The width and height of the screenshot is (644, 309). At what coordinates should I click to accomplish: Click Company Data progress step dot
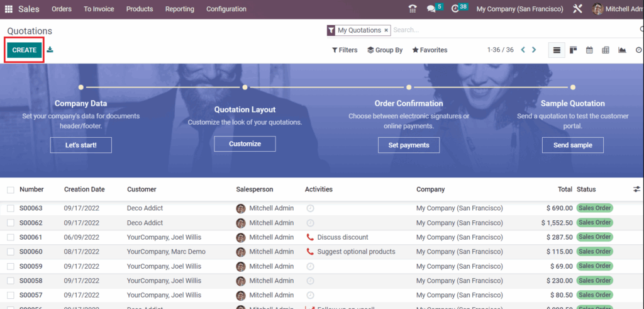click(81, 87)
